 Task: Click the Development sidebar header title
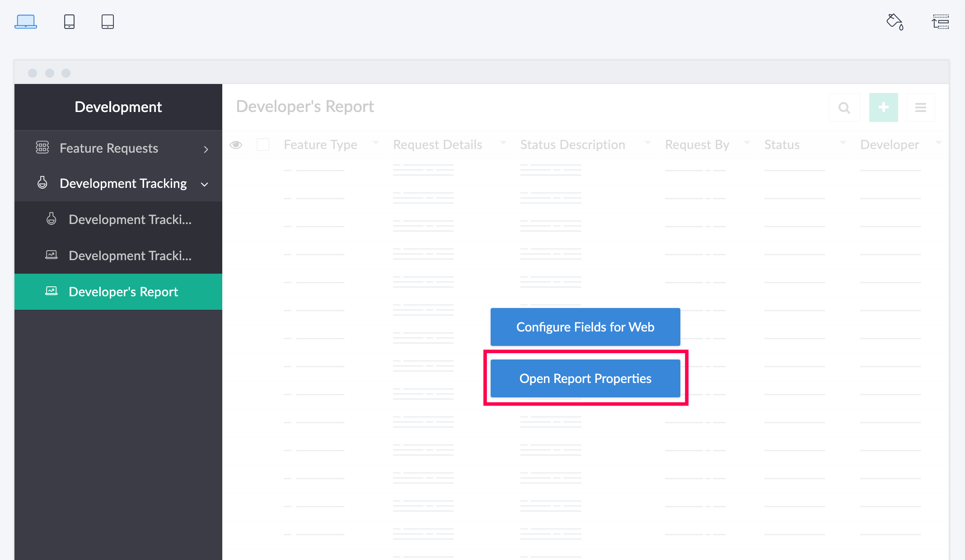click(x=118, y=107)
